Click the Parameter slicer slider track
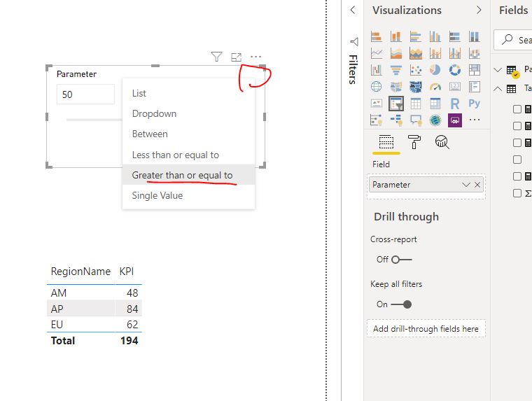This screenshot has height=401, width=532. [x=94, y=120]
